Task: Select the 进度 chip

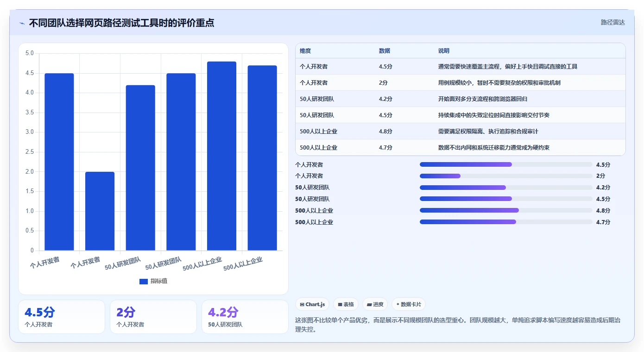Action: pyautogui.click(x=375, y=304)
